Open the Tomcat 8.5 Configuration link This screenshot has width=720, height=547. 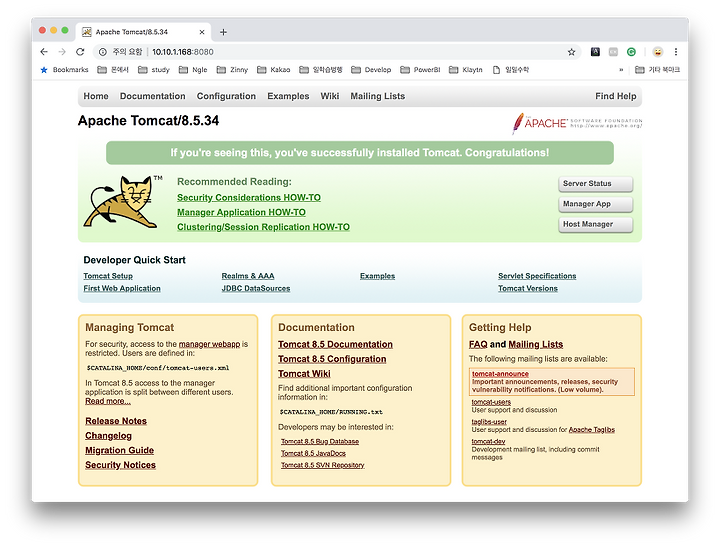tap(332, 359)
